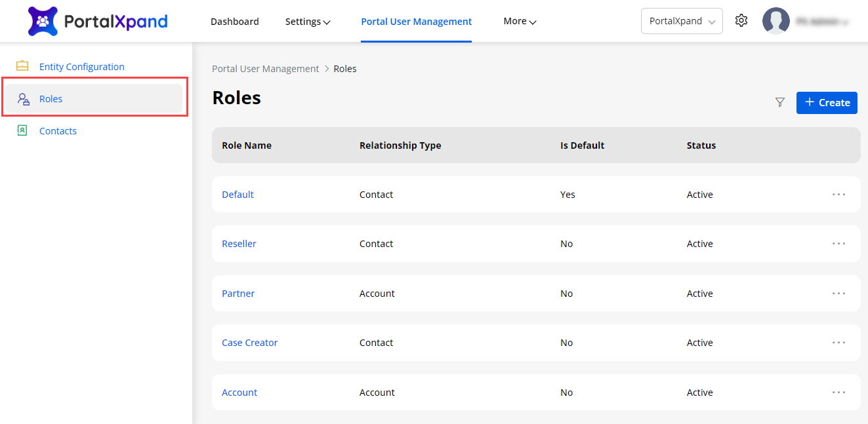This screenshot has width=868, height=424.
Task: Open three-dot menu for Partner role
Action: [x=838, y=294]
